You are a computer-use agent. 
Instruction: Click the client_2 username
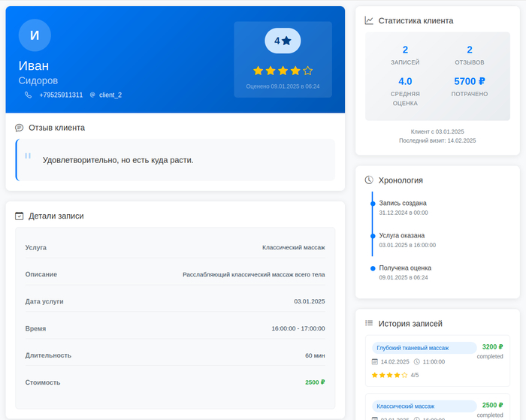click(x=110, y=95)
